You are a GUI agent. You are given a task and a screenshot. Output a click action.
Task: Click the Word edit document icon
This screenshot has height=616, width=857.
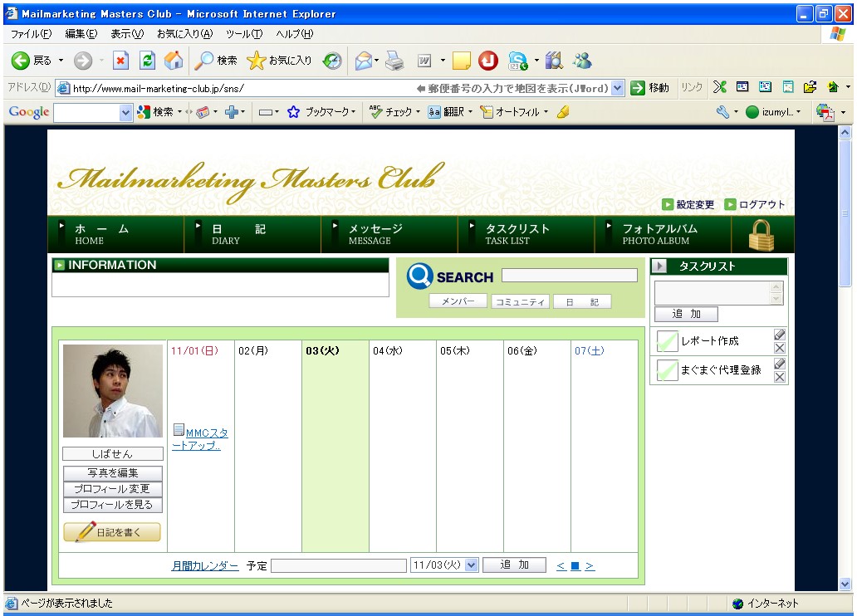pyautogui.click(x=424, y=61)
